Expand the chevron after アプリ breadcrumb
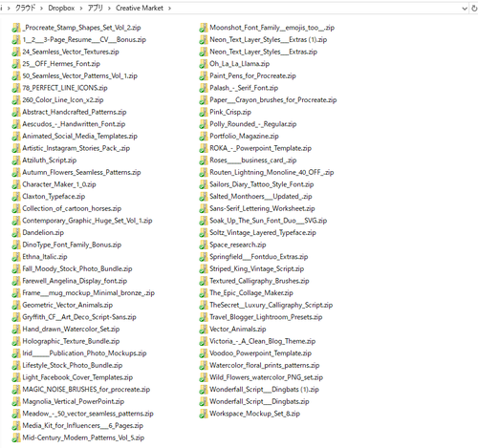 pyautogui.click(x=109, y=9)
